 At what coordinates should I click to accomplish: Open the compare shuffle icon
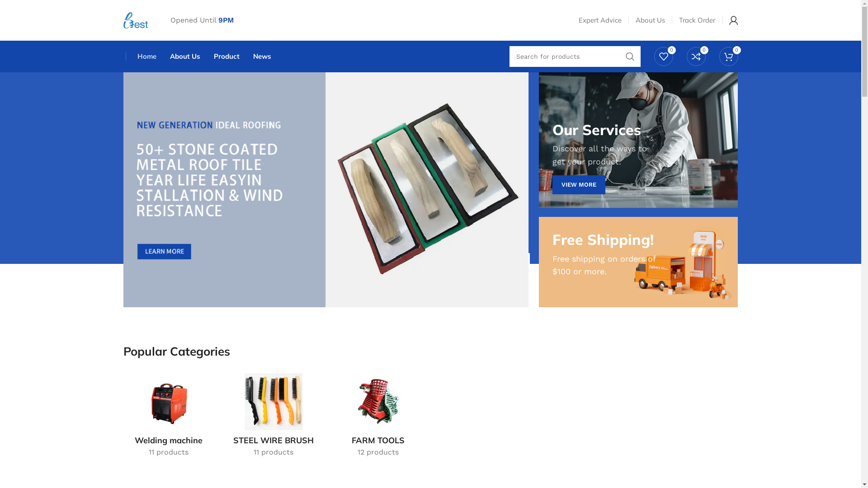point(696,56)
